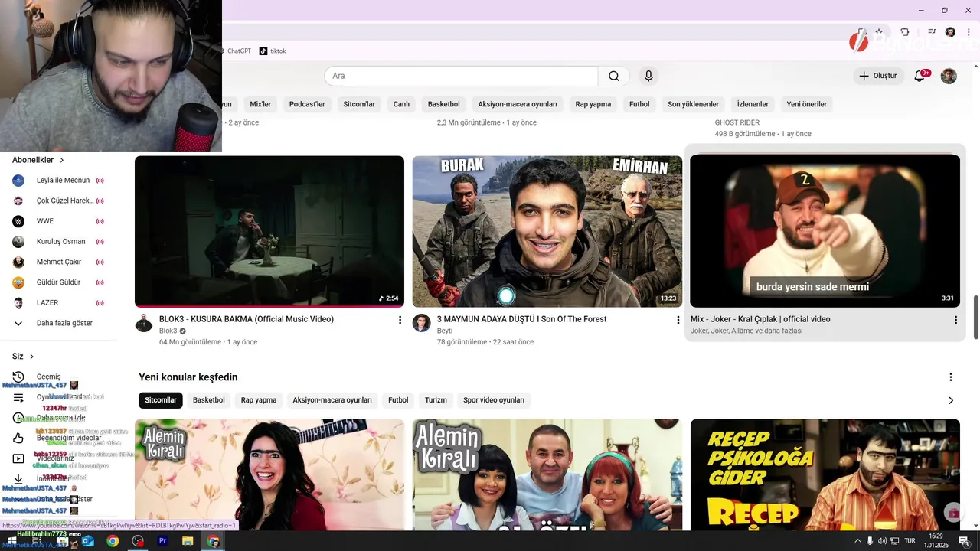Open LAZER subscription channel
The height and width of the screenshot is (551, 980).
pos(58,303)
